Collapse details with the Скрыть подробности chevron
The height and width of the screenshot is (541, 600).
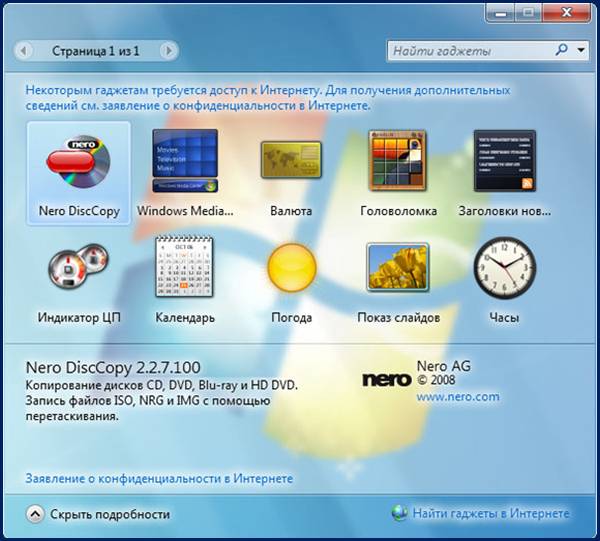[35, 514]
